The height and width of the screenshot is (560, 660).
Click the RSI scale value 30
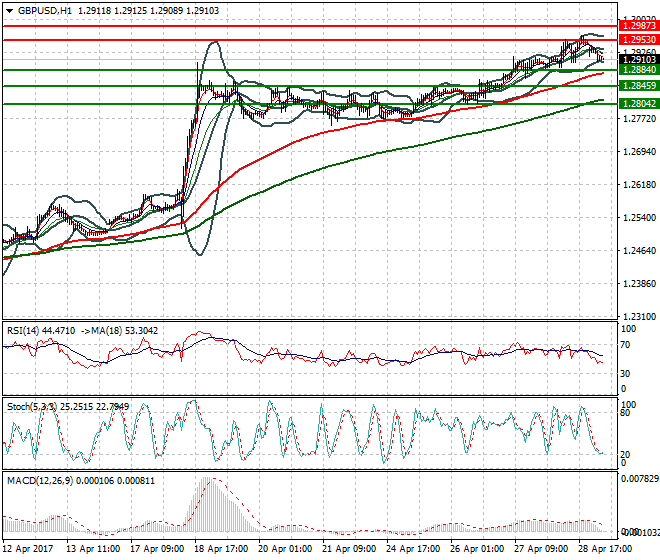[625, 374]
